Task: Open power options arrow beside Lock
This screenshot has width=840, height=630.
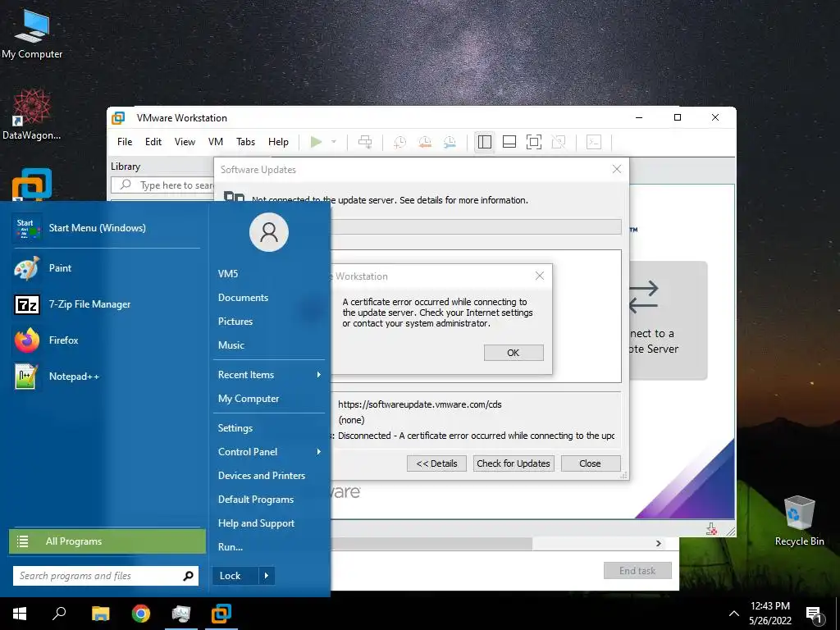Action: click(267, 576)
